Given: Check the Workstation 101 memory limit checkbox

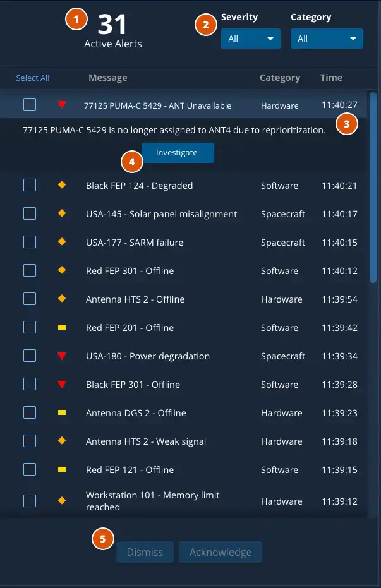Looking at the screenshot, I should click(x=30, y=501).
